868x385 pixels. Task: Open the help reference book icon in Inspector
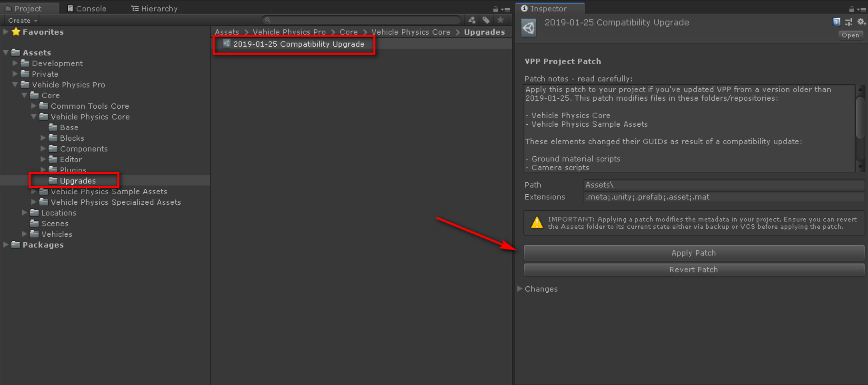(x=837, y=22)
